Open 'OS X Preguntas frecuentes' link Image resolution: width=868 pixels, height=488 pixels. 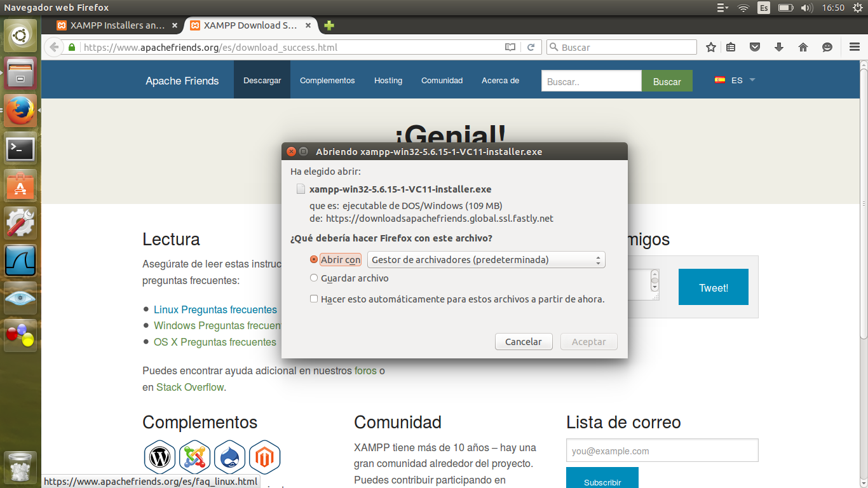(215, 342)
